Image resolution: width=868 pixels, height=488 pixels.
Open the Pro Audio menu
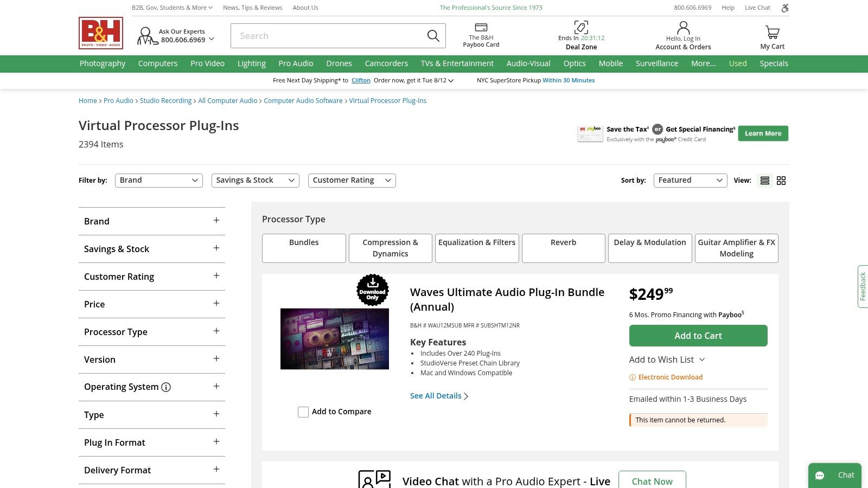tap(296, 63)
